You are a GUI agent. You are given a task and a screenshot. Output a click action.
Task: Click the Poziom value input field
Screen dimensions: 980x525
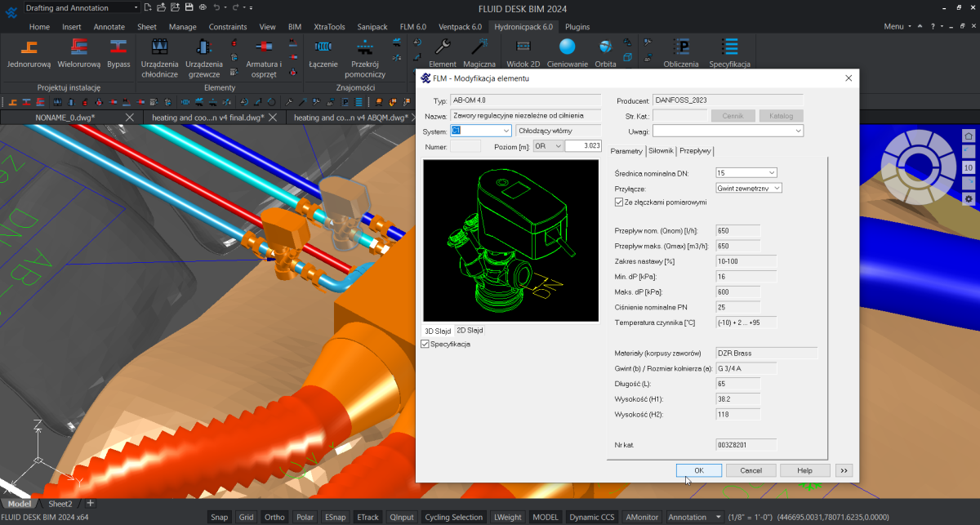(583, 145)
